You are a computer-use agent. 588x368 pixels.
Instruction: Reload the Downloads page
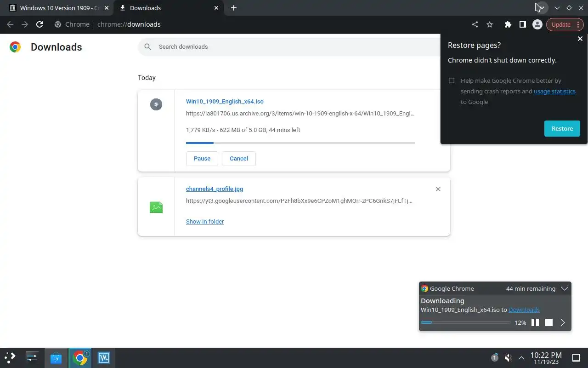pyautogui.click(x=40, y=24)
